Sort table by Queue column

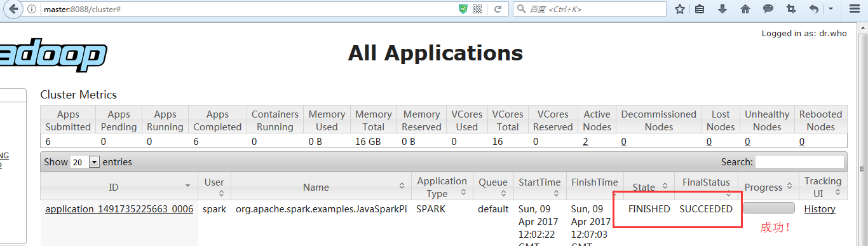tap(493, 187)
